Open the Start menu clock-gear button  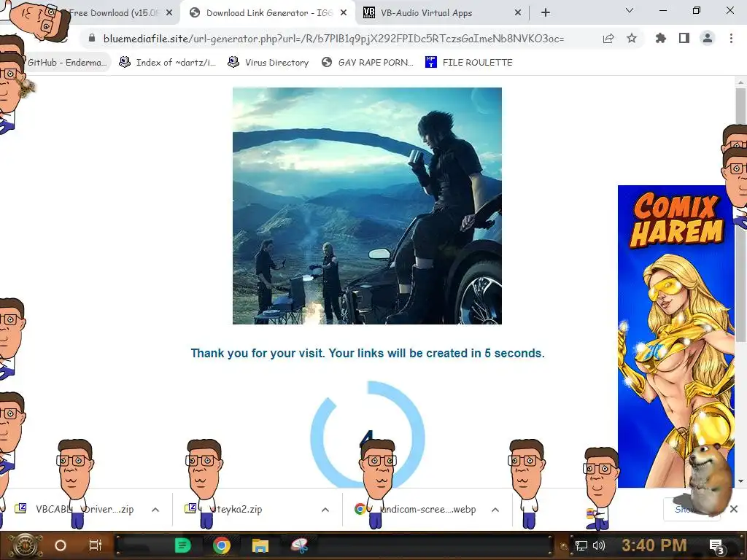[x=27, y=545]
